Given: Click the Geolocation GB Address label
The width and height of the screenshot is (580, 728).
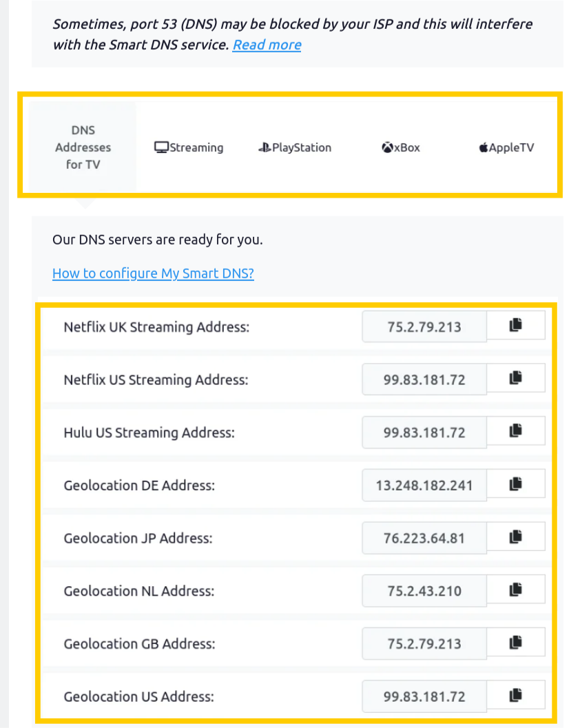Looking at the screenshot, I should (x=139, y=645).
